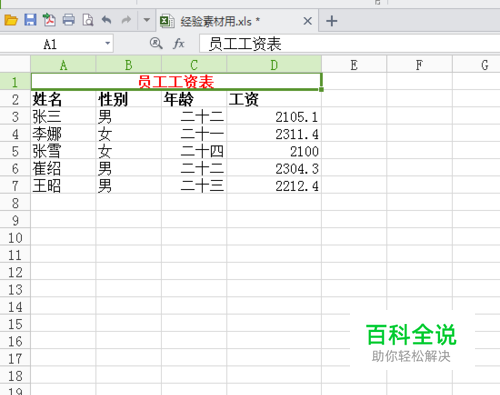The width and height of the screenshot is (500, 395).
Task: Select row 12 header
Action: (15, 272)
